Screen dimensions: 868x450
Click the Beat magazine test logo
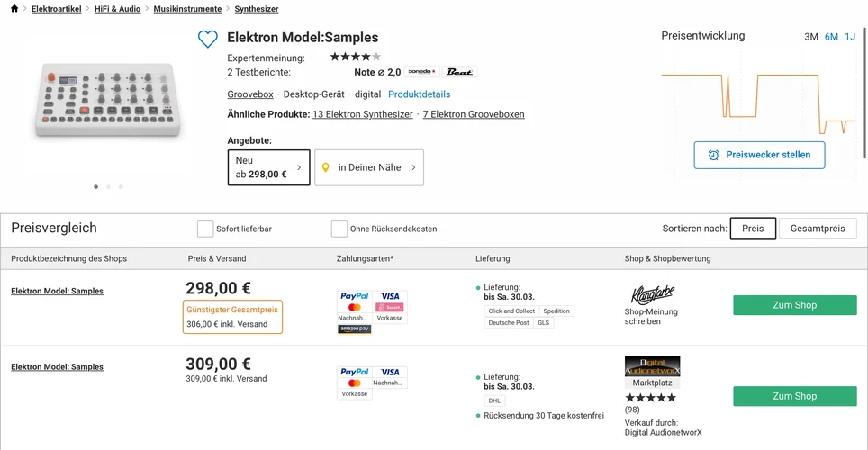459,72
